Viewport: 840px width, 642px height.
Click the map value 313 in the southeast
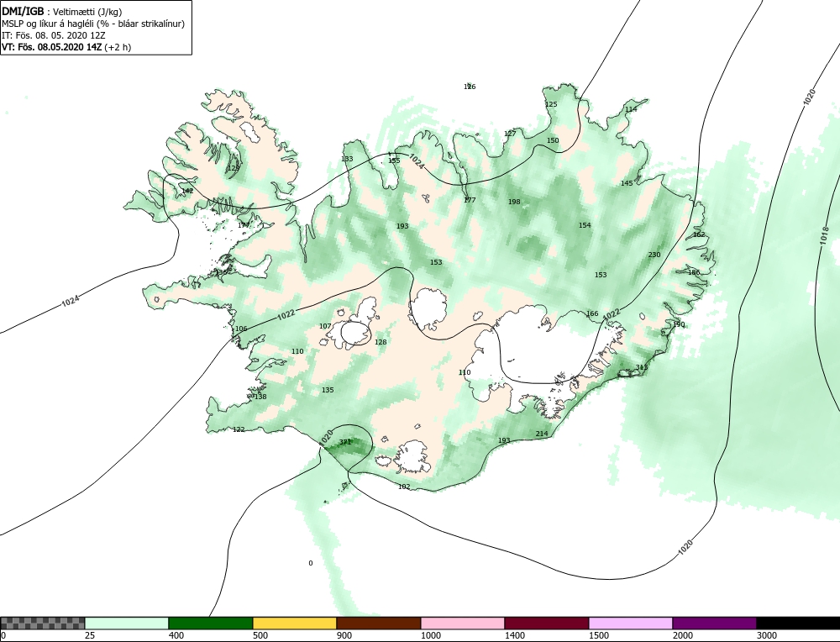(642, 367)
